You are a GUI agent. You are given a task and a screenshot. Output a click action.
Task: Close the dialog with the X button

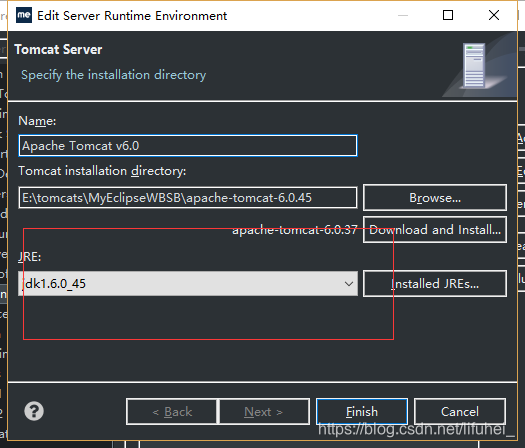pyautogui.click(x=494, y=15)
